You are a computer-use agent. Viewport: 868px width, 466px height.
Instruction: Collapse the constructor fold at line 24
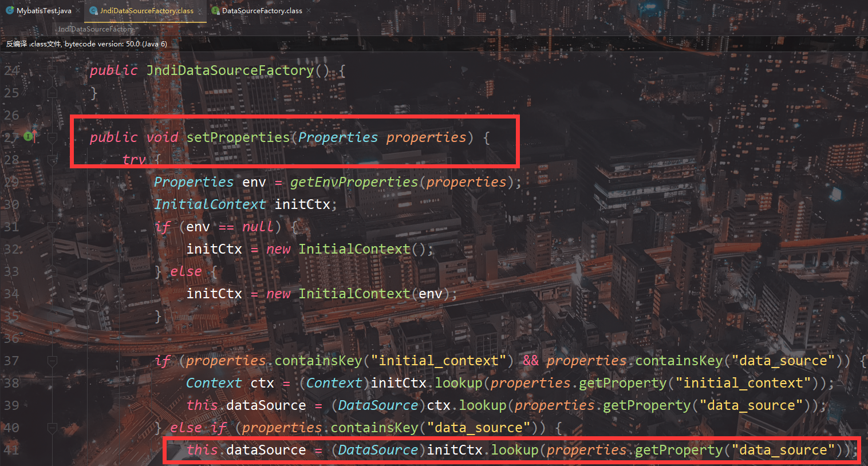click(52, 70)
